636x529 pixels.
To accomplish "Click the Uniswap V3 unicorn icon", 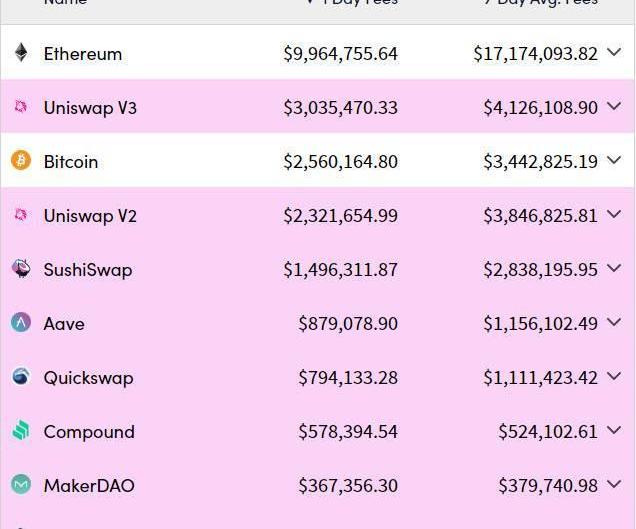I will (x=21, y=107).
